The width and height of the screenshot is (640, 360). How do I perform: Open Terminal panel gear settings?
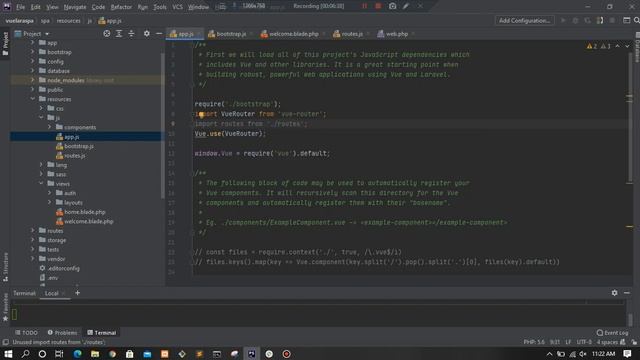pyautogui.click(x=614, y=293)
